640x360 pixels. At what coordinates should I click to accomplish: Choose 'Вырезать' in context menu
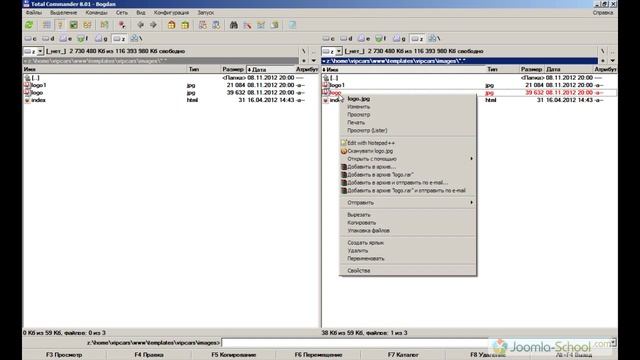[x=408, y=215]
